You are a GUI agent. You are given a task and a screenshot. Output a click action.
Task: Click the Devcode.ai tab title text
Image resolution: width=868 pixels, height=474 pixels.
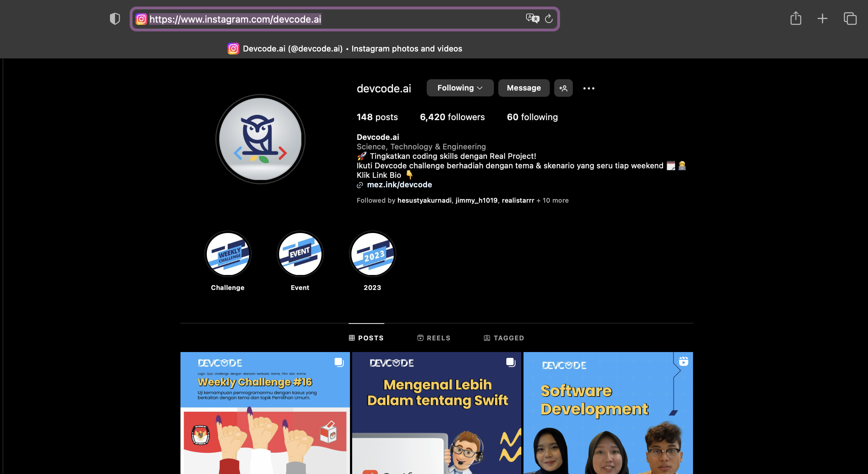[x=353, y=49]
